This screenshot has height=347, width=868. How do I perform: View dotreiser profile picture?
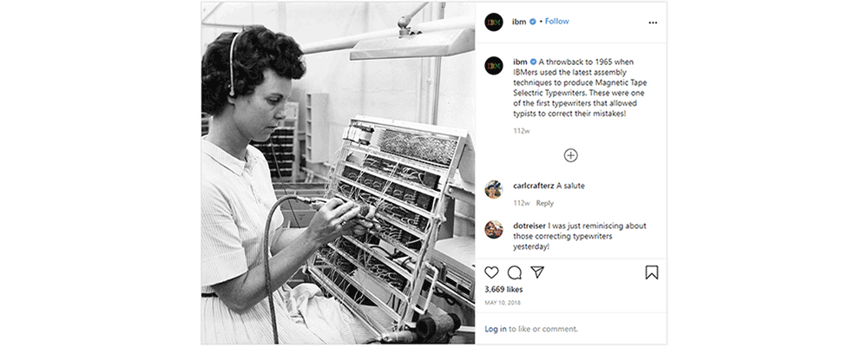coord(494,229)
